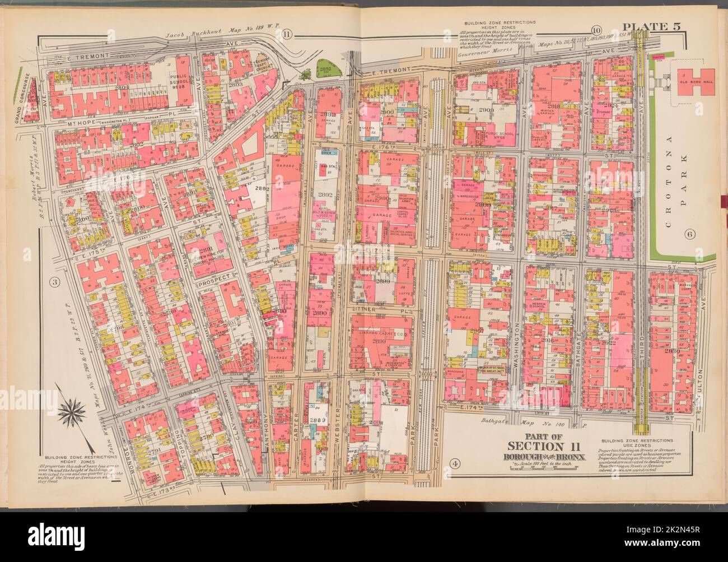
Task: Click the circled number 6 marker
Action: point(689,234)
